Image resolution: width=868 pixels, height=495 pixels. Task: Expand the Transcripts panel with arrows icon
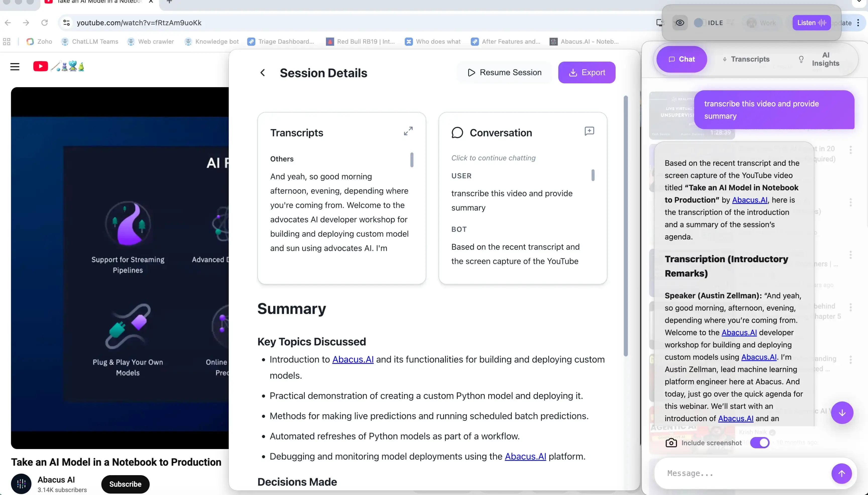point(408,131)
